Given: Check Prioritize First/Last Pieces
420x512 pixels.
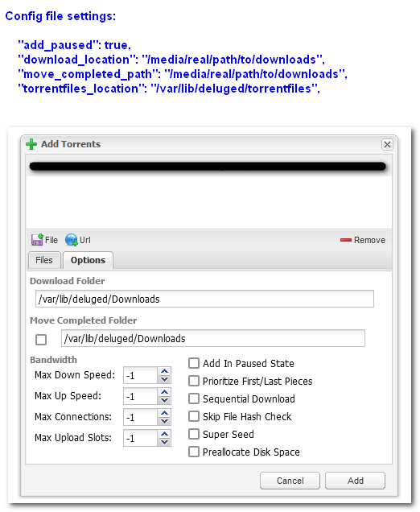Looking at the screenshot, I should point(194,381).
